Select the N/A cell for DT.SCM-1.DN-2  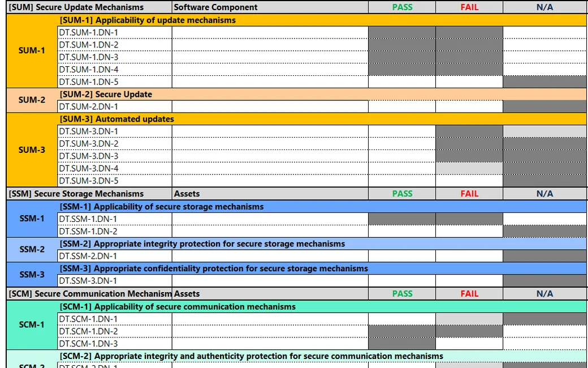[545, 331]
